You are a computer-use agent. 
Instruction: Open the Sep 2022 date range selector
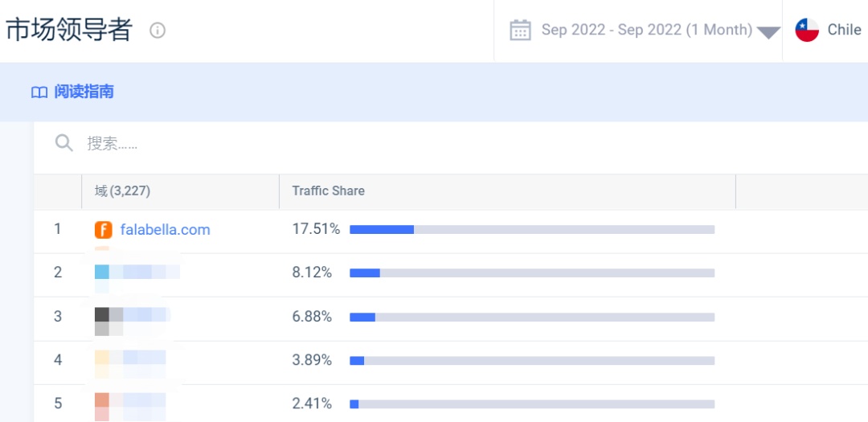pyautogui.click(x=646, y=31)
